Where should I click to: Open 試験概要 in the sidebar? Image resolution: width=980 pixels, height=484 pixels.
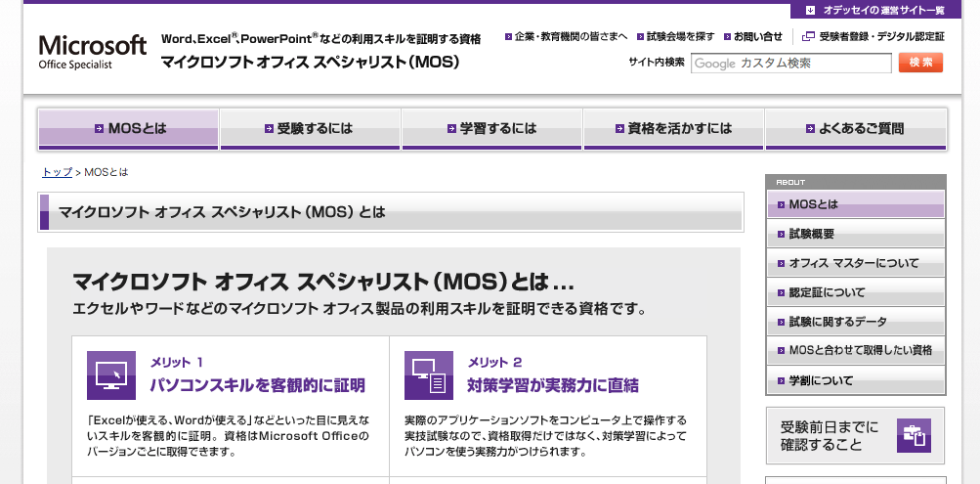tap(856, 234)
